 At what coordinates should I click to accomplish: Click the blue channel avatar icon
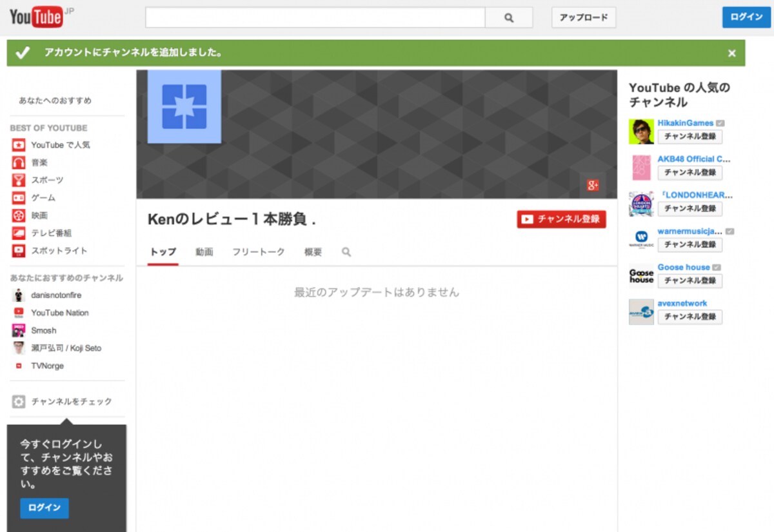tap(184, 106)
